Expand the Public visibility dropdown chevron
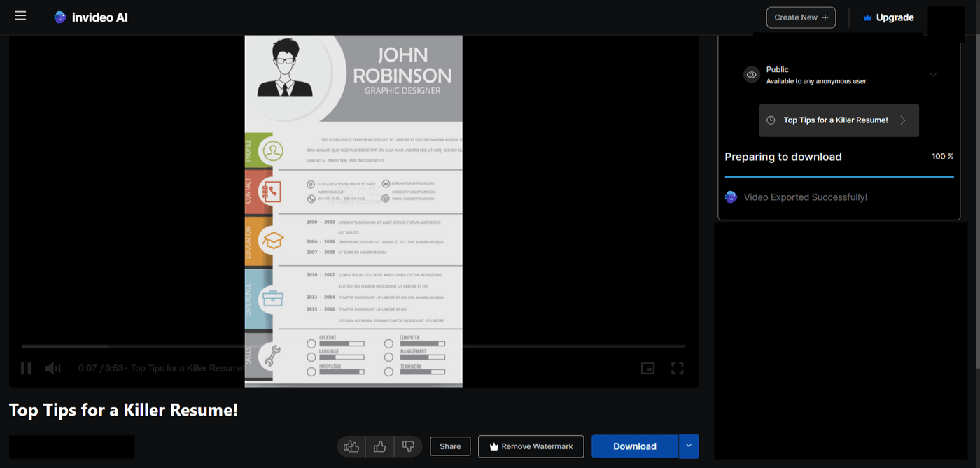The width and height of the screenshot is (980, 468). click(x=933, y=75)
